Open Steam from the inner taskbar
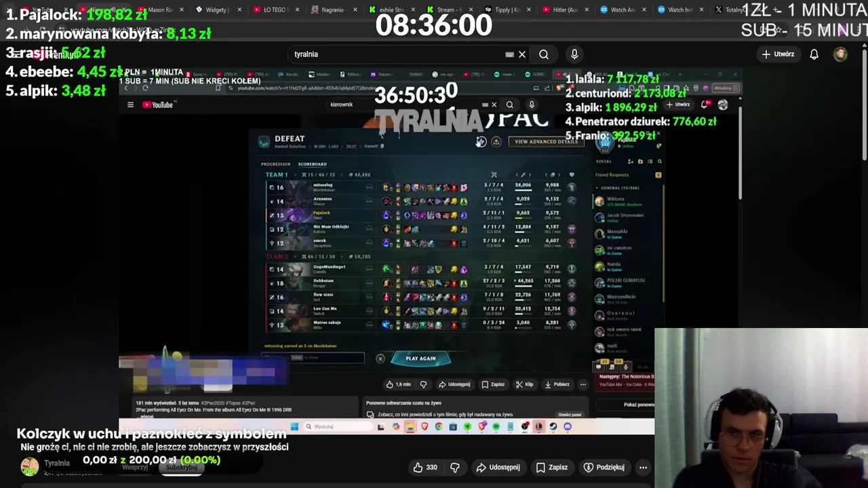This screenshot has width=868, height=488. coord(553,426)
